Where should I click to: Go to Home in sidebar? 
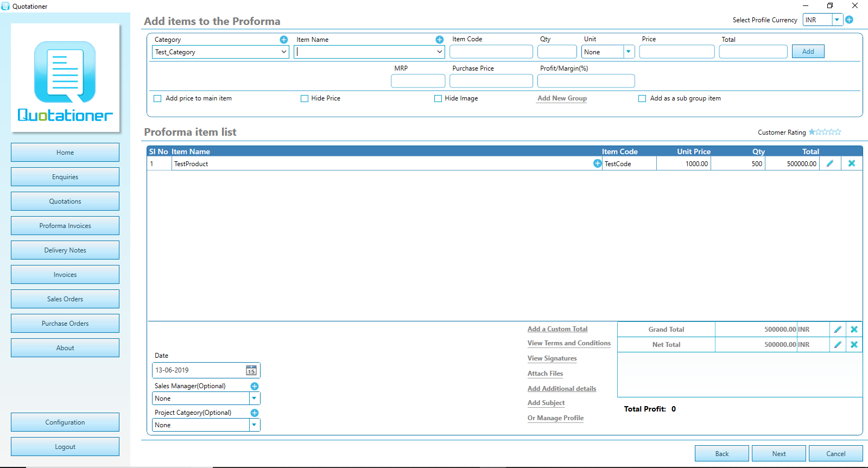pyautogui.click(x=65, y=153)
